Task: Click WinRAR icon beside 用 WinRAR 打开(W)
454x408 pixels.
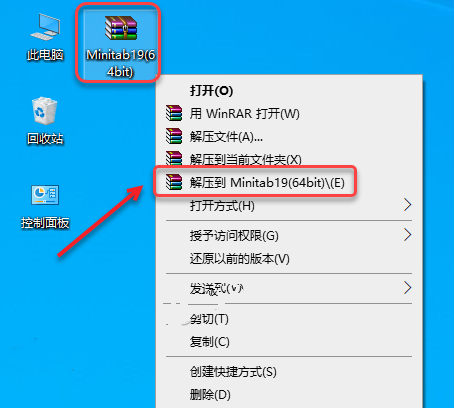Action: point(174,113)
